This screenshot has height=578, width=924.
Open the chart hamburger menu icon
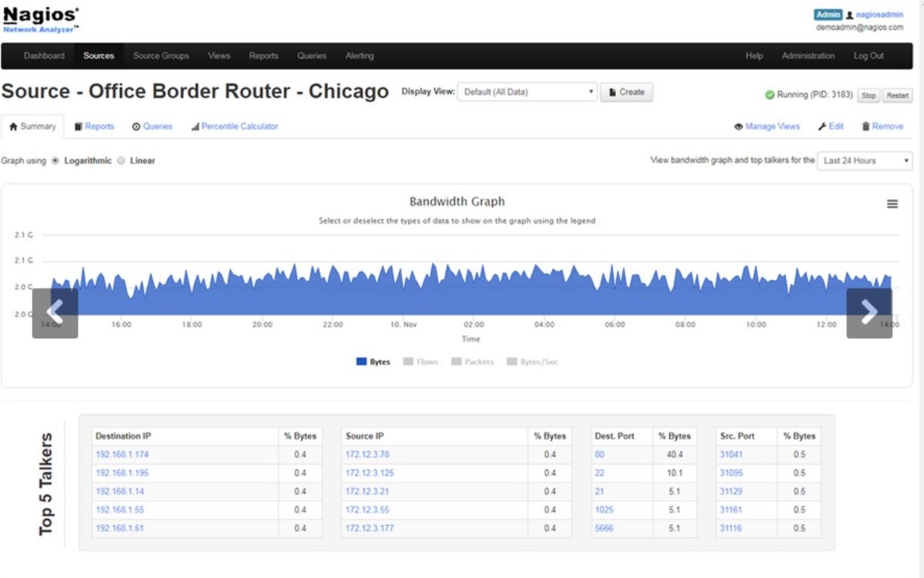click(x=892, y=204)
